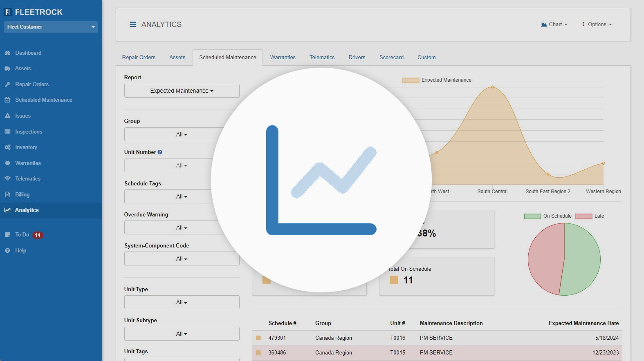Click the Inventory gears icon
644x361 pixels.
(7, 147)
